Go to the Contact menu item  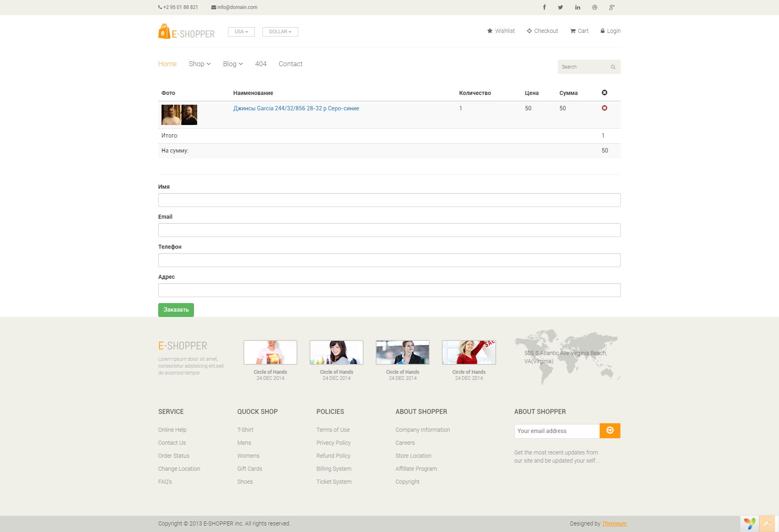[290, 64]
